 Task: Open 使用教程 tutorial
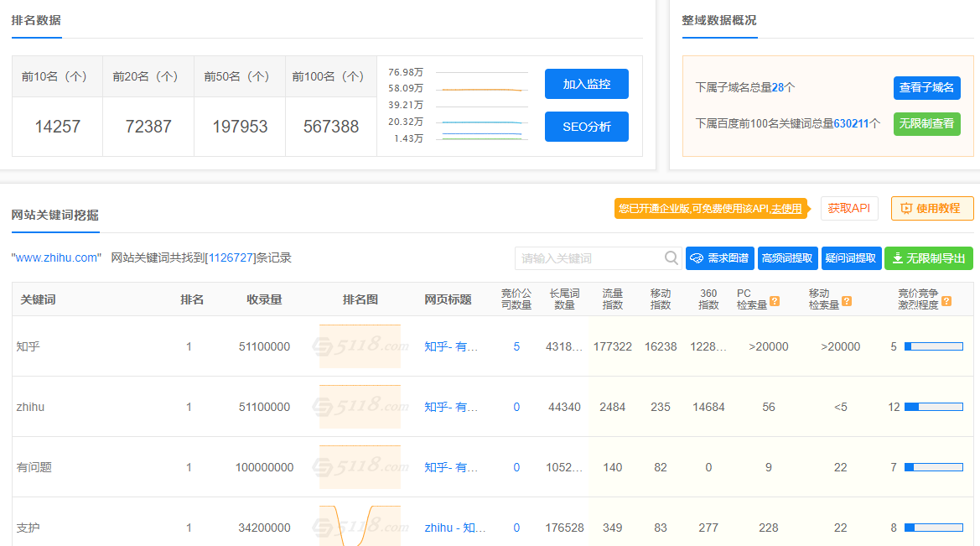click(x=932, y=208)
